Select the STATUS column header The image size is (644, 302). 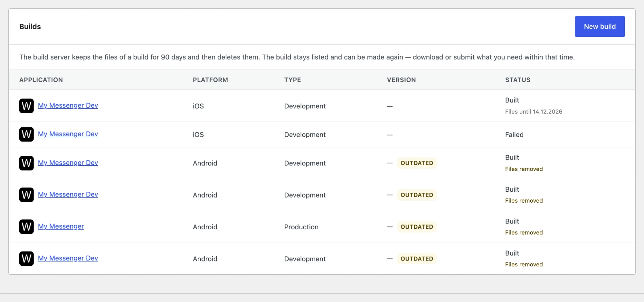(x=517, y=80)
